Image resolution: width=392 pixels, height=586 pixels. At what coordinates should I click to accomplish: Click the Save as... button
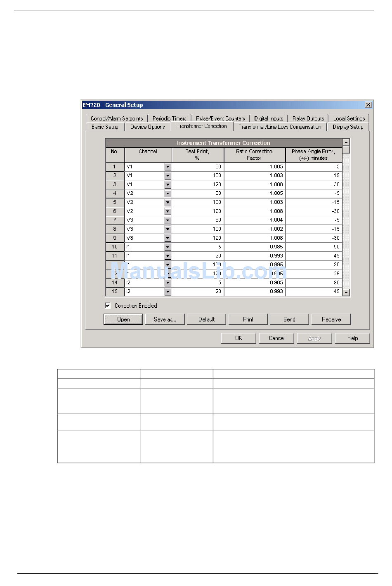click(165, 319)
